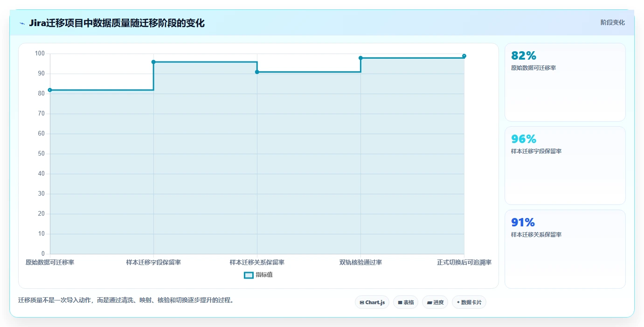
Task: Open the 82% 原始数据可迁移率 card
Action: pyautogui.click(x=565, y=82)
